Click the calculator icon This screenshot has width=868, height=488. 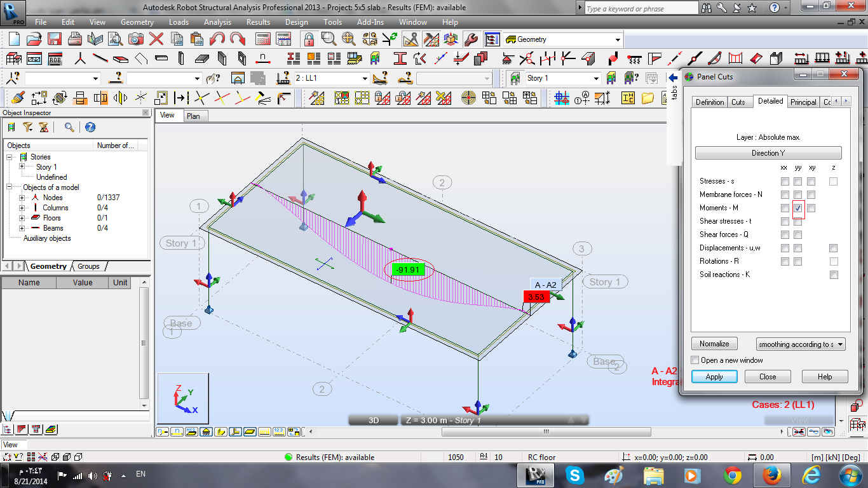(x=263, y=39)
